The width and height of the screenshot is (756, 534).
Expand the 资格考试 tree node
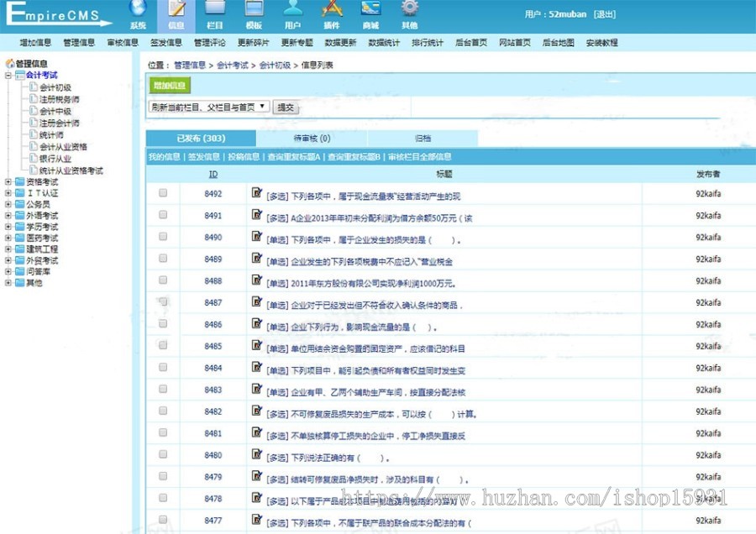(x=8, y=182)
